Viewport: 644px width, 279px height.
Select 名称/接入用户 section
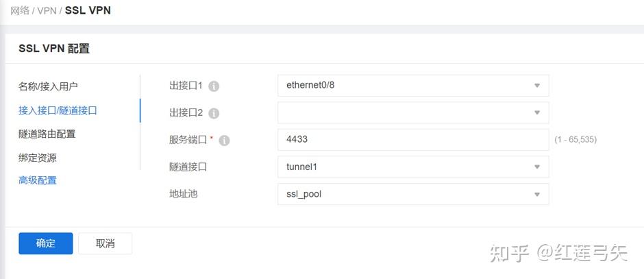coord(48,86)
